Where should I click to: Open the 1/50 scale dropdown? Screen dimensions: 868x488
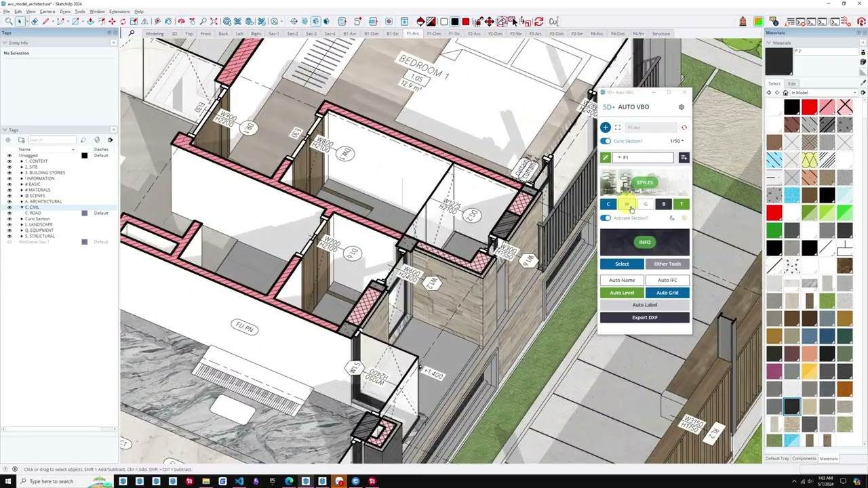(677, 141)
